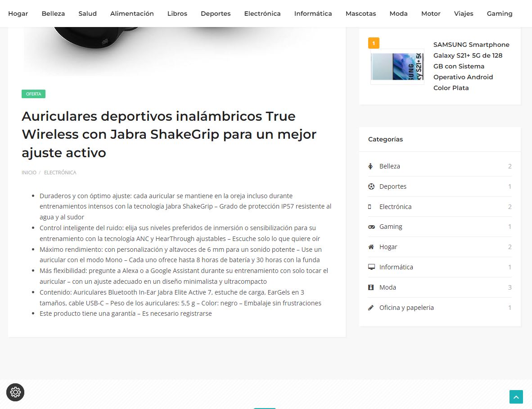532x409 pixels.
Task: Click the Electrónica phone icon
Action: (370, 207)
